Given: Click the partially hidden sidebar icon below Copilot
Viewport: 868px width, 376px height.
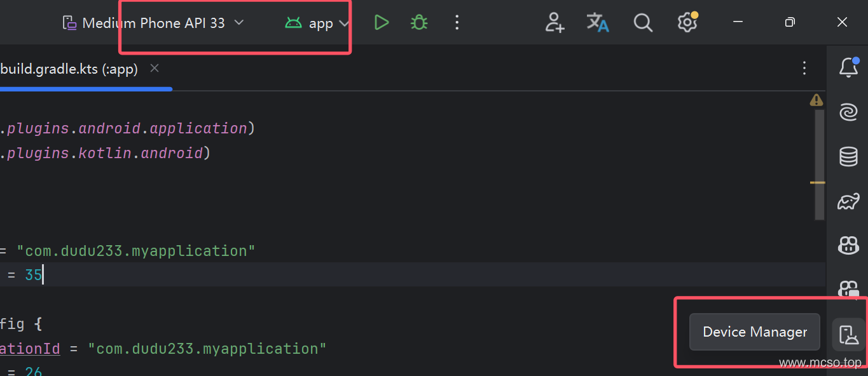Looking at the screenshot, I should click(849, 289).
